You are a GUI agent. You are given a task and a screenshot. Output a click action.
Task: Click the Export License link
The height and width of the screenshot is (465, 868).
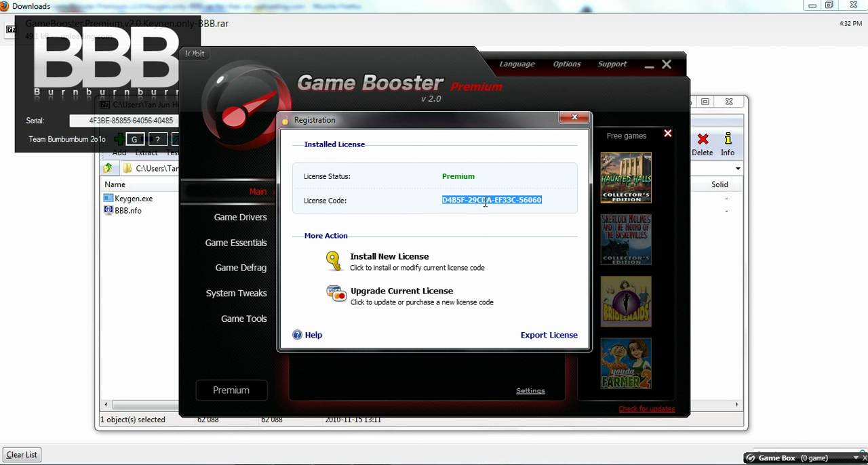(x=549, y=335)
